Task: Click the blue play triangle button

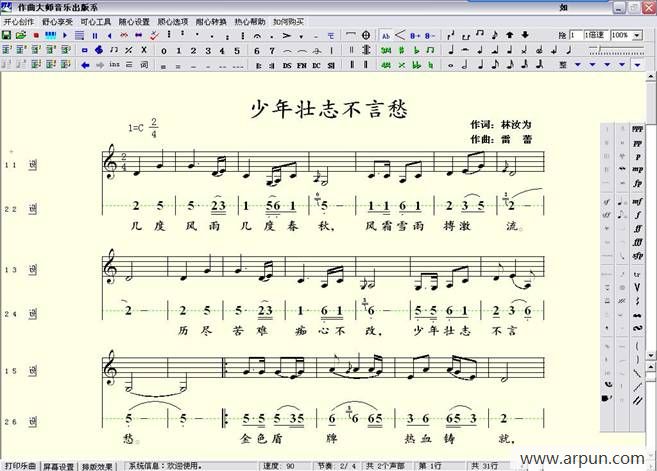Action: (66, 35)
